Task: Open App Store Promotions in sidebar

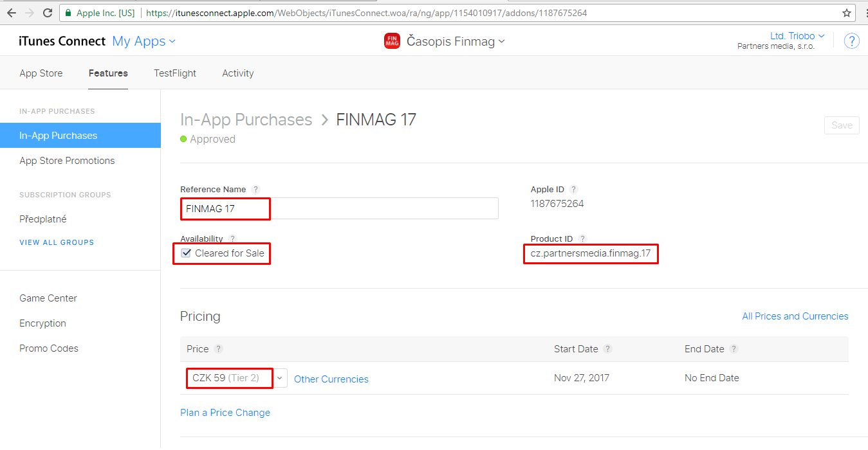Action: point(67,161)
